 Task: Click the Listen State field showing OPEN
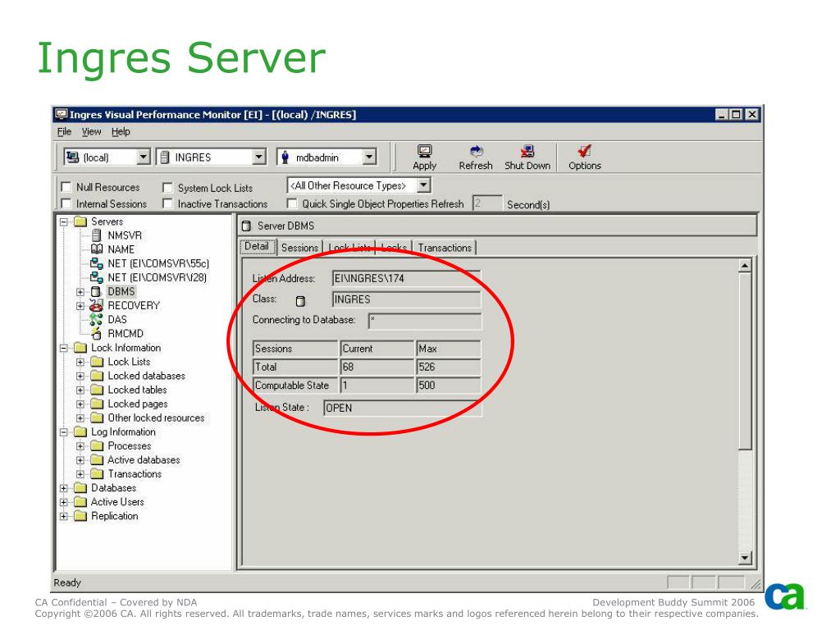coord(402,409)
